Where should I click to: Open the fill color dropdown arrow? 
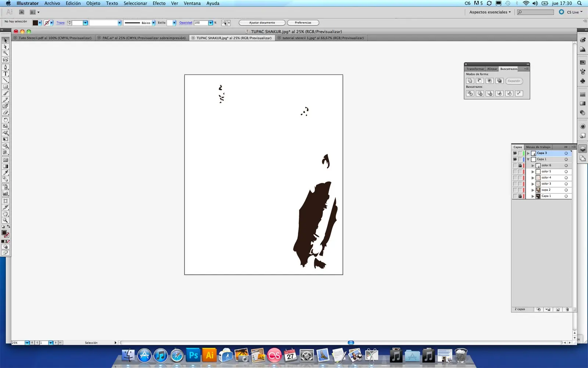(x=40, y=23)
